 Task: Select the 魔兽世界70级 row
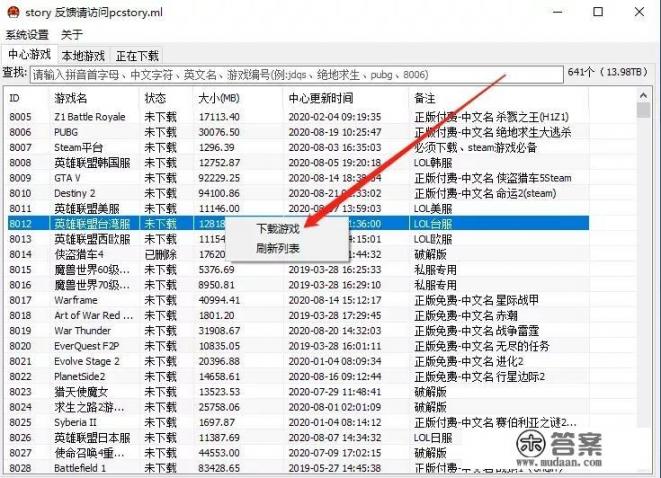[298, 285]
